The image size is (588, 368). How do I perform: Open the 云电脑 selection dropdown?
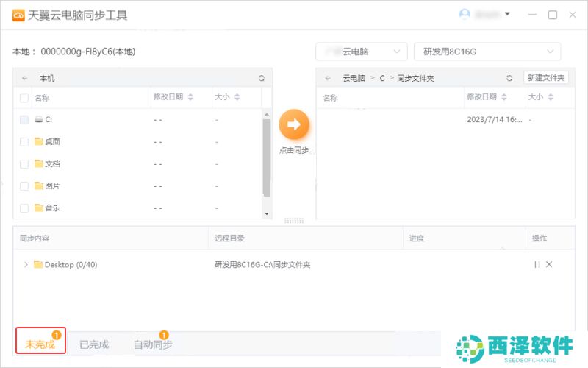pos(362,52)
